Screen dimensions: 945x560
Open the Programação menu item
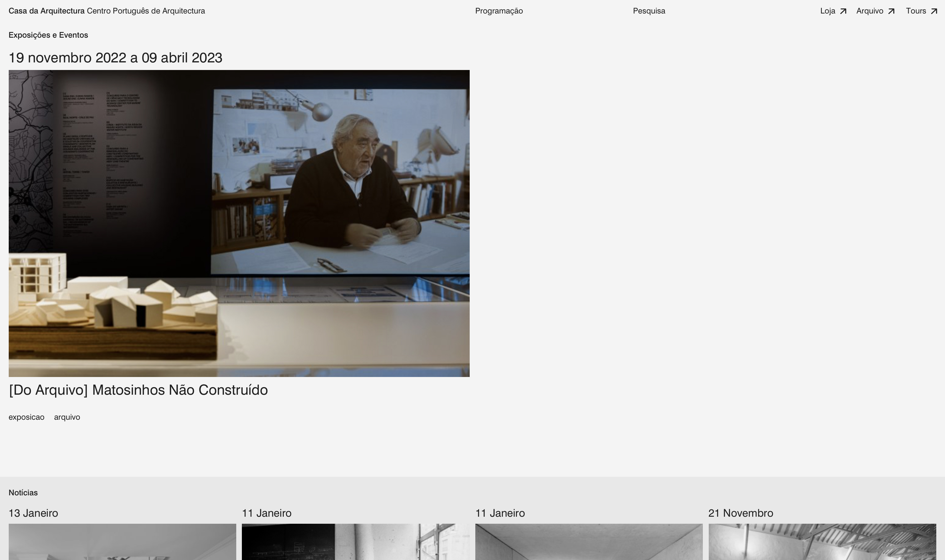(499, 11)
